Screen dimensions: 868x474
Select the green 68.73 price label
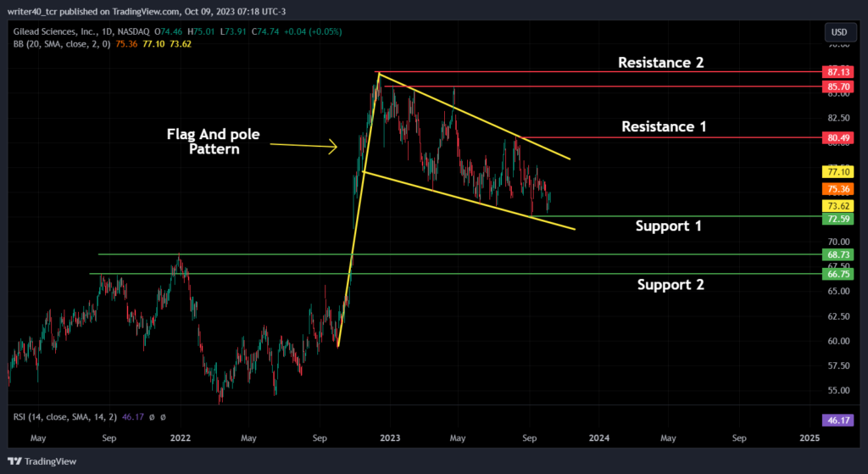[838, 254]
